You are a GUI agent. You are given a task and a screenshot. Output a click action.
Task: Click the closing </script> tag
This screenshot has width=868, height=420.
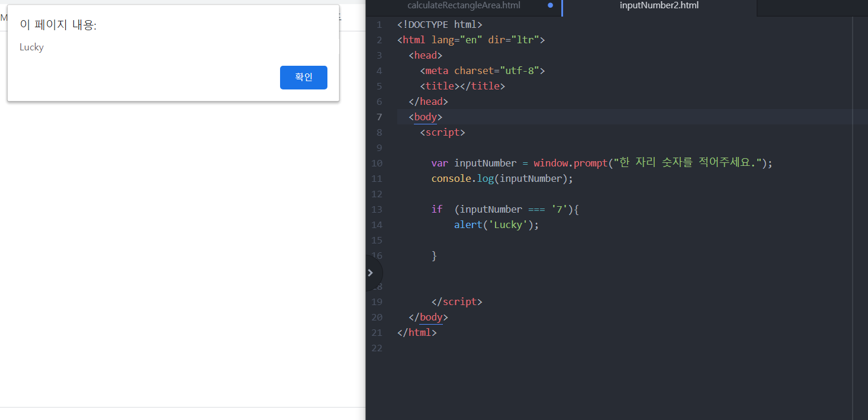(456, 302)
